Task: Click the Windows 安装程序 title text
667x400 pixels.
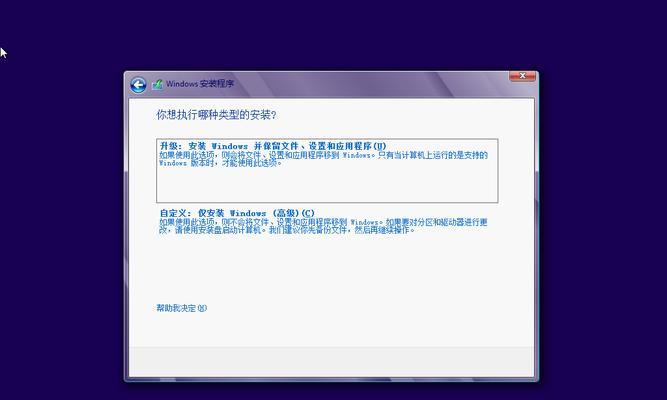Action: pos(200,83)
